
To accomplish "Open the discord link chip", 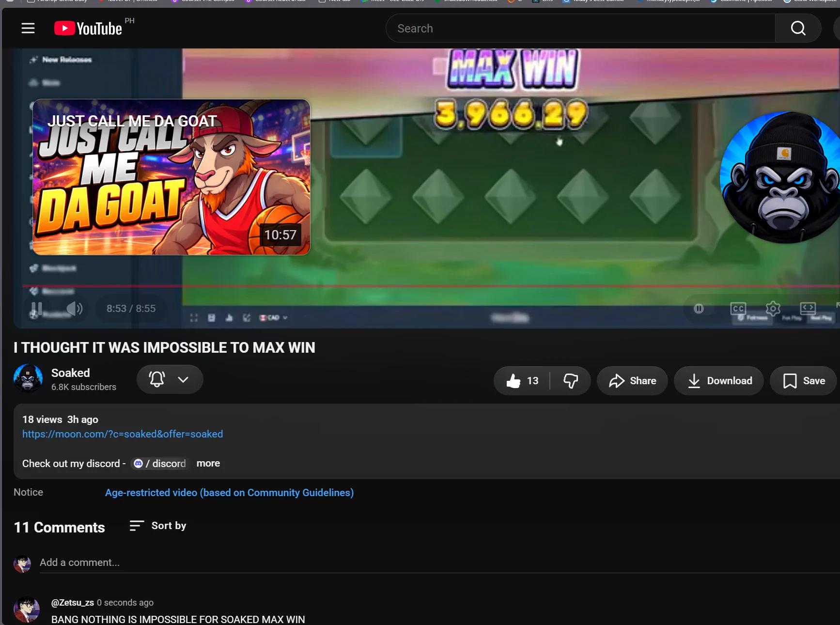I will [x=160, y=464].
